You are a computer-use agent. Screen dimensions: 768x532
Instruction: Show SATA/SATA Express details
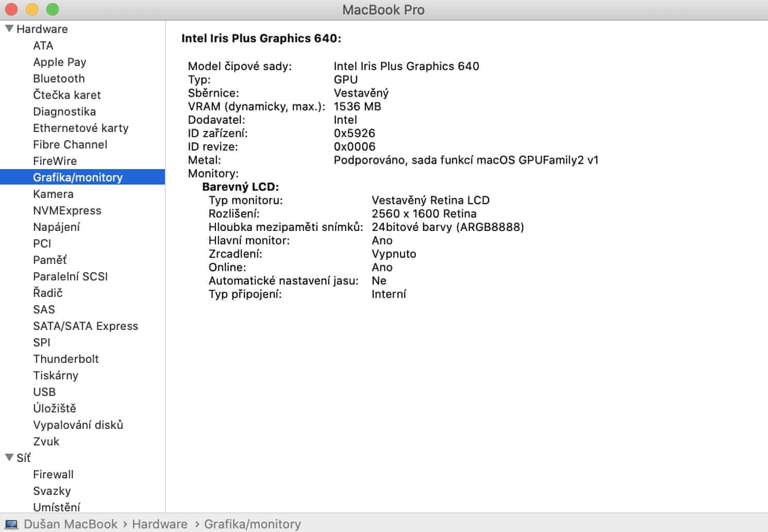tap(86, 326)
